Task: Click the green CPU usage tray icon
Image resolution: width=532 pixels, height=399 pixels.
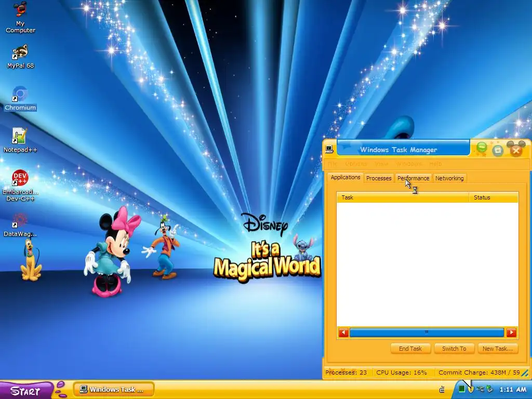Action: pos(462,389)
